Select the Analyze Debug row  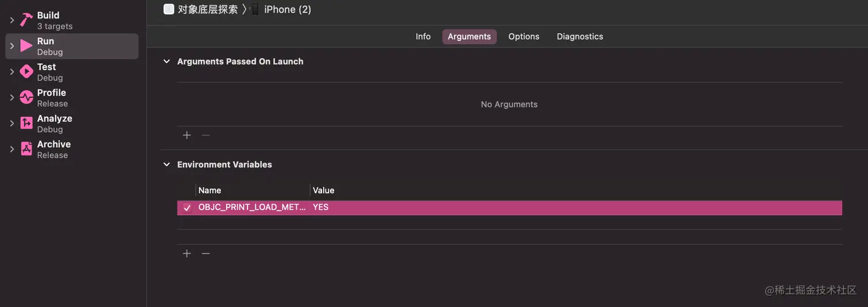tap(72, 123)
